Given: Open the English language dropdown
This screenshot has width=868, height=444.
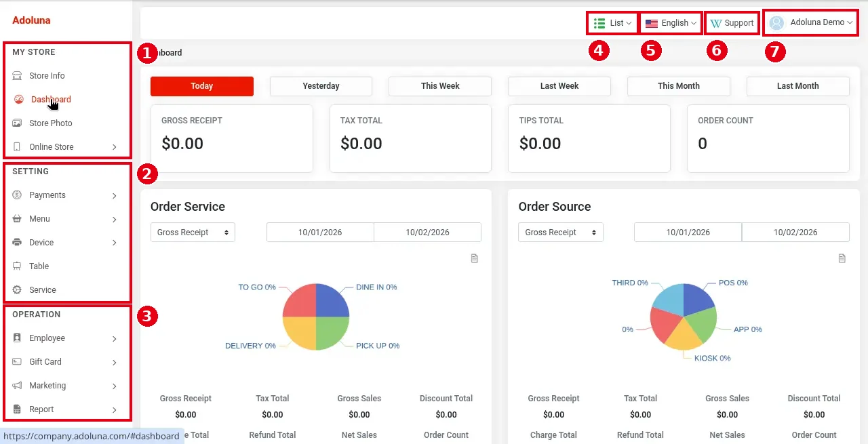Looking at the screenshot, I should [671, 23].
